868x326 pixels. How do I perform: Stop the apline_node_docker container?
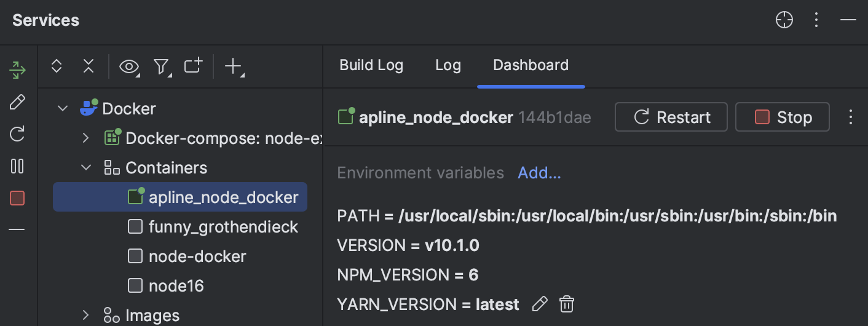tap(782, 117)
